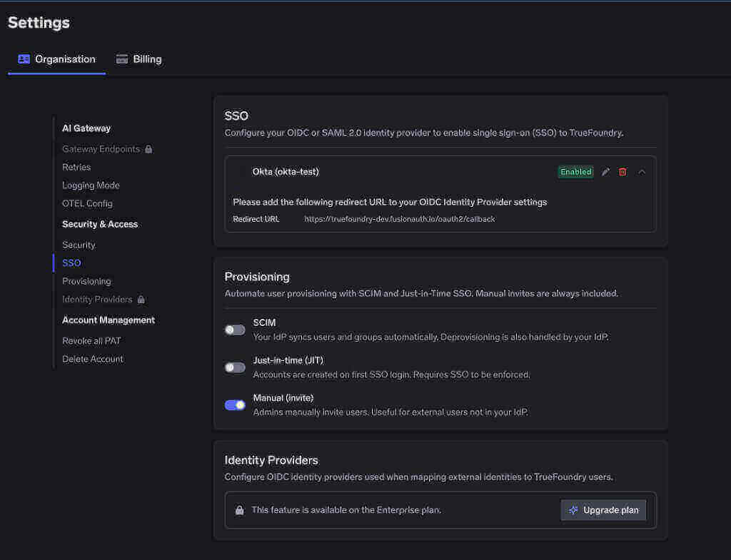Click the lock icon beside Identity Providers

[x=141, y=300]
